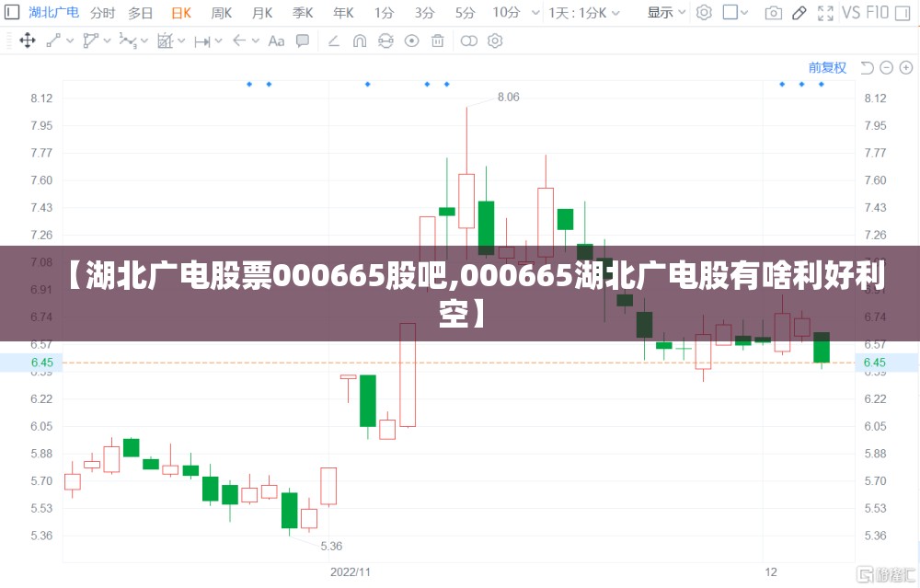920x588 pixels.
Task: Switch to the 日K tab
Action: [x=181, y=13]
